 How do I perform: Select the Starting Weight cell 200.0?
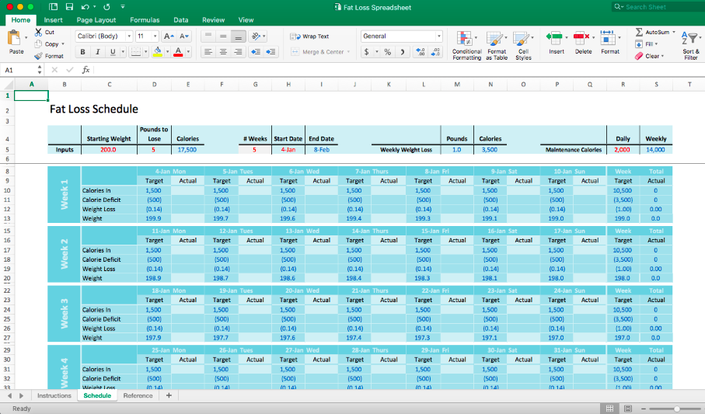(108, 150)
